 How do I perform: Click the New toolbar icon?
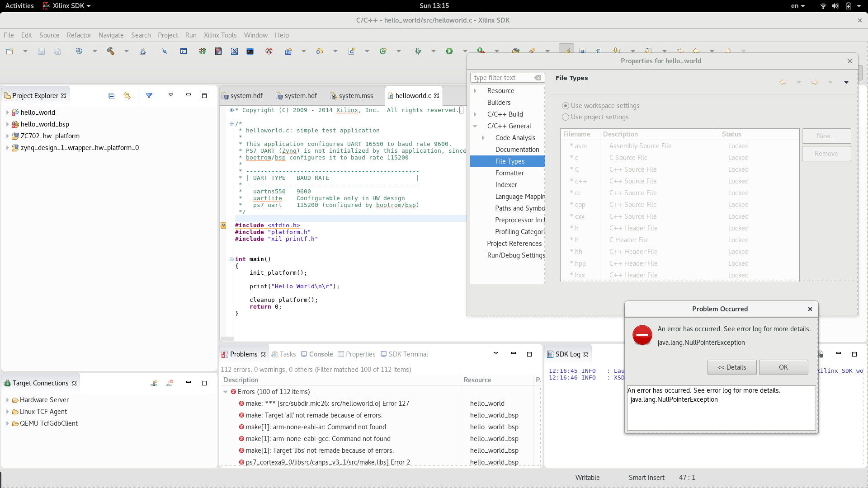click(x=9, y=51)
